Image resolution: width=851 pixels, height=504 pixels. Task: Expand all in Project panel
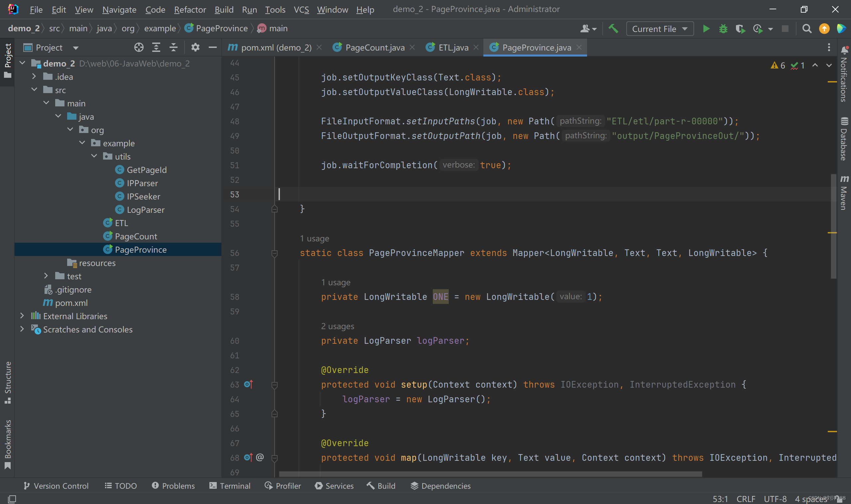pyautogui.click(x=156, y=47)
